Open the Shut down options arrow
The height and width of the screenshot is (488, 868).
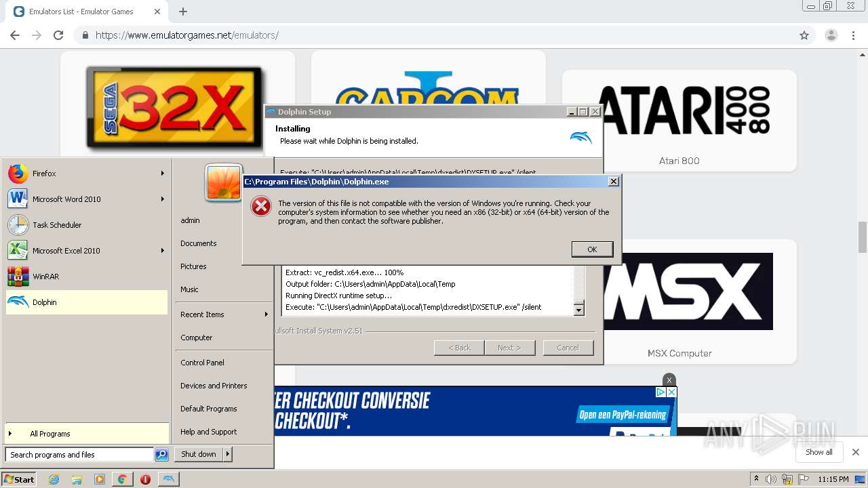[x=227, y=454]
